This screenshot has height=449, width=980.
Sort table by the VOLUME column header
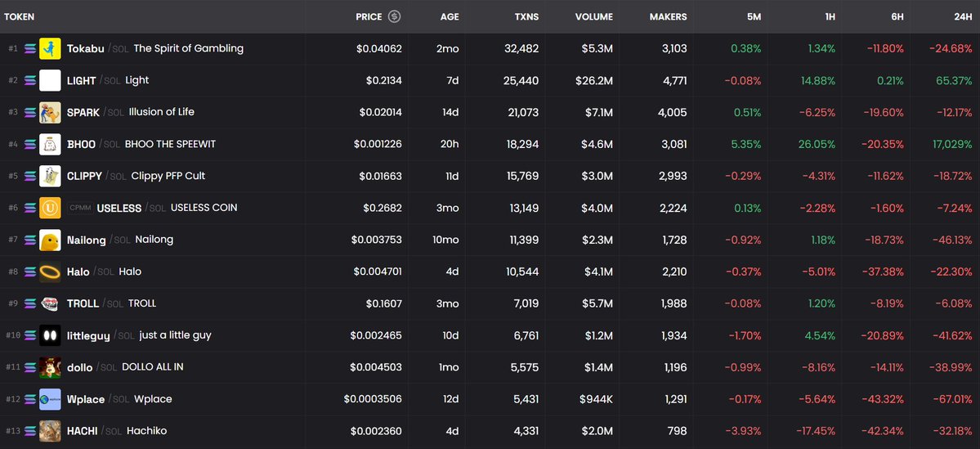(x=593, y=17)
